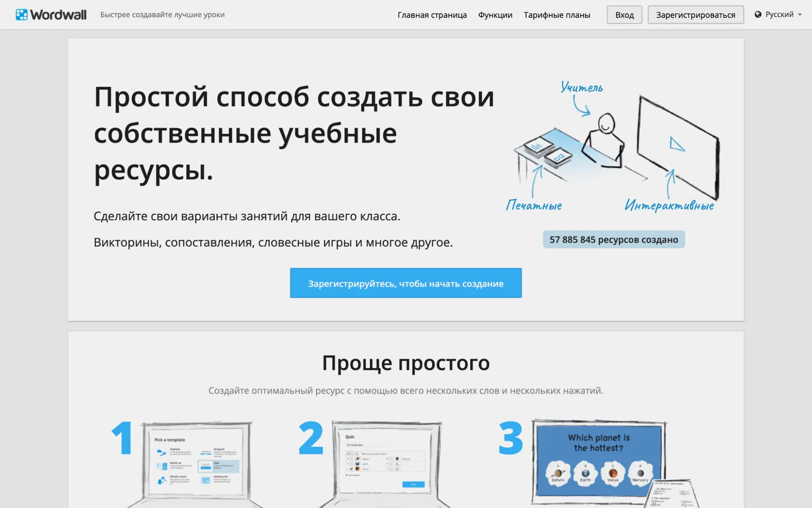Click the 57 885 845 ресурсов создано badge

pyautogui.click(x=613, y=239)
